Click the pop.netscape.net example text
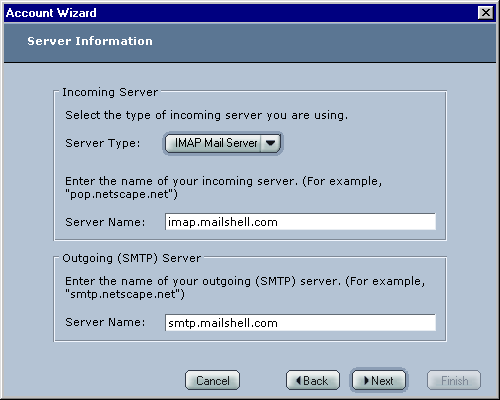The height and width of the screenshot is (400, 500). 121,194
